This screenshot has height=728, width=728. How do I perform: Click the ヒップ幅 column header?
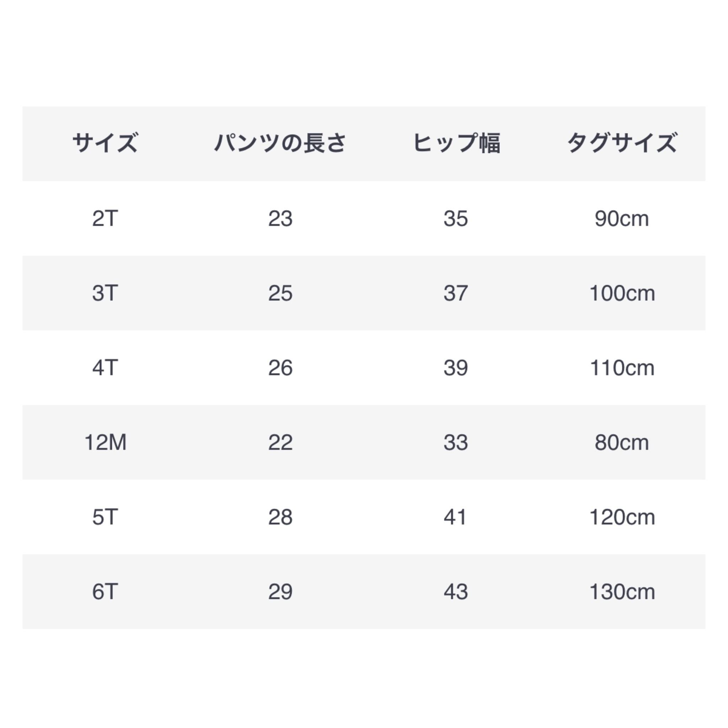456,143
